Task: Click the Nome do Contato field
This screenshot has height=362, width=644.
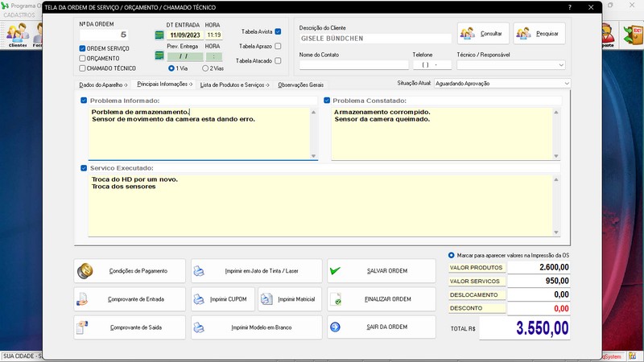Action: tap(353, 64)
